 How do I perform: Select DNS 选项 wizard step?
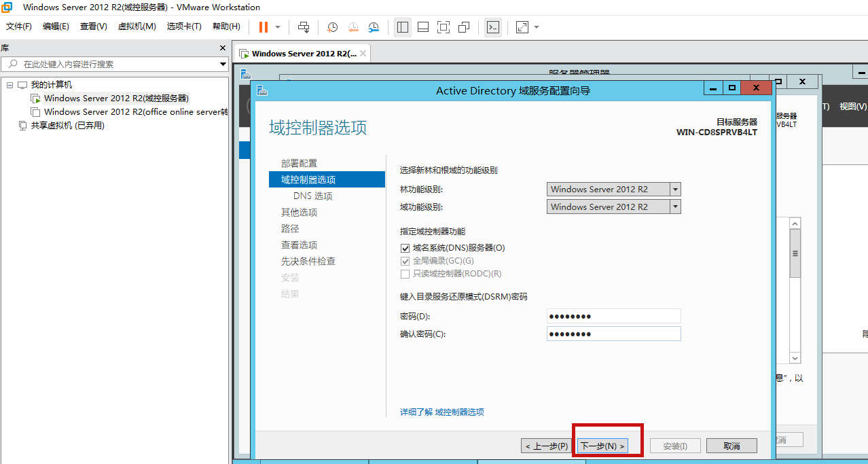[x=313, y=196]
